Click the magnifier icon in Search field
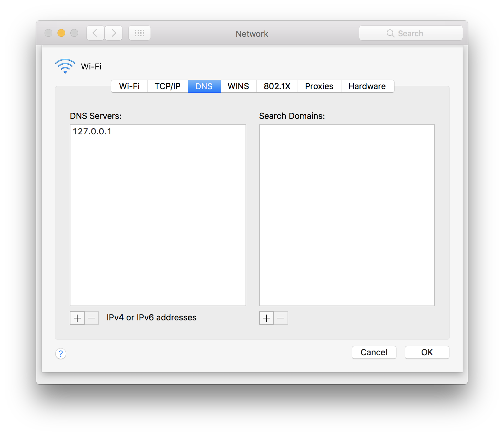The image size is (504, 436). 391,33
